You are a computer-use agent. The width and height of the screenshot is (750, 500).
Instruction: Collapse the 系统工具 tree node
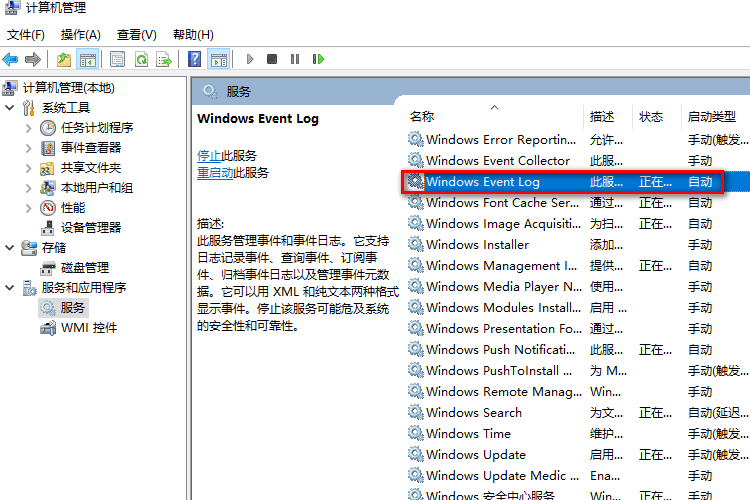10,108
